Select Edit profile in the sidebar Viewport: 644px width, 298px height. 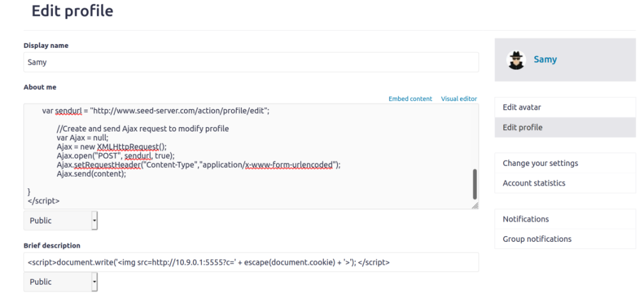pos(565,127)
